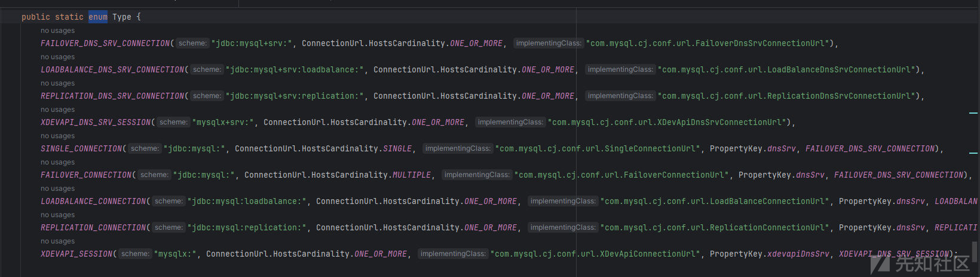Screen dimensions: 980x277
Task: Click the "mysqlx:" scheme string
Action: 175,254
